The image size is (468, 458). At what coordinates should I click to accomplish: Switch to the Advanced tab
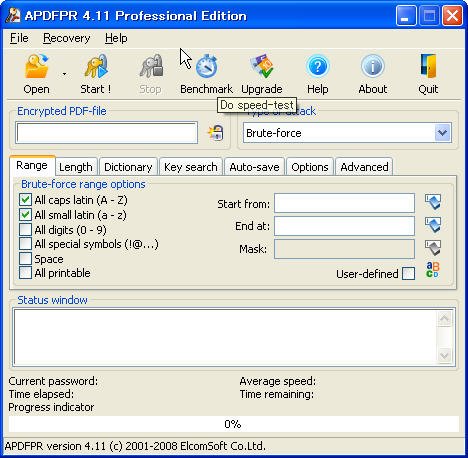364,167
